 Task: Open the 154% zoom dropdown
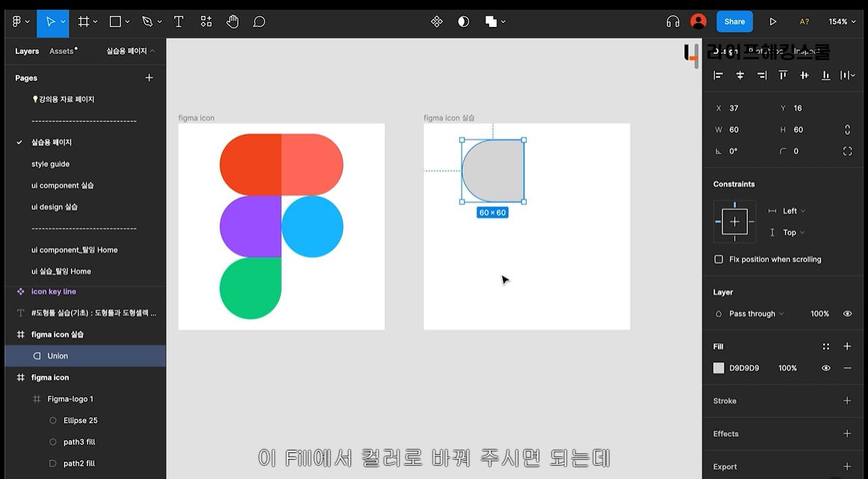(x=842, y=22)
